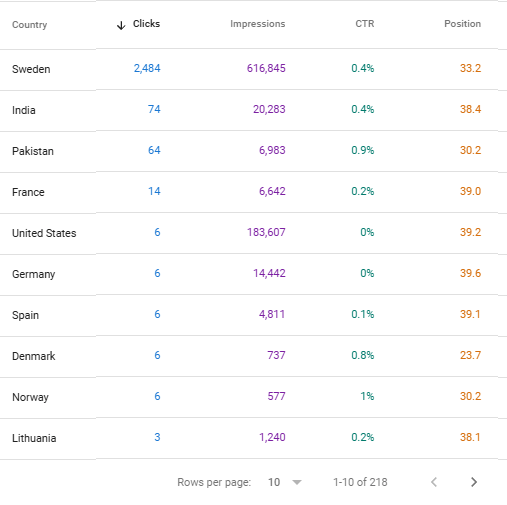
Task: Click Germany's 39.6 position value
Action: click(470, 273)
